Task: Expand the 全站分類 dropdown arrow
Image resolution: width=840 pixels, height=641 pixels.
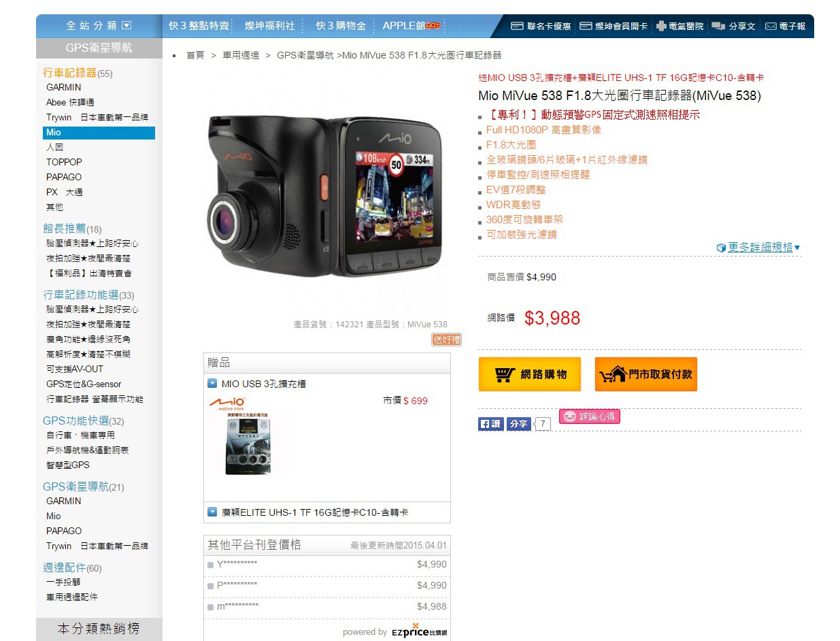Action: [x=127, y=26]
